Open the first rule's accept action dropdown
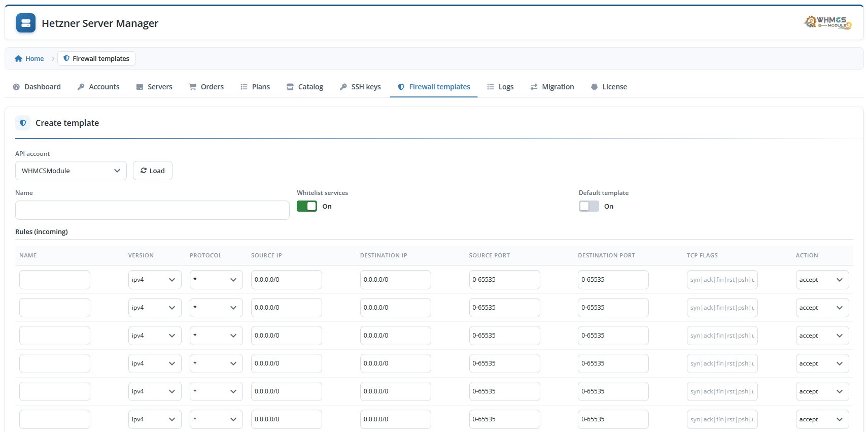Screen dimensions: 868x432 pos(822,280)
